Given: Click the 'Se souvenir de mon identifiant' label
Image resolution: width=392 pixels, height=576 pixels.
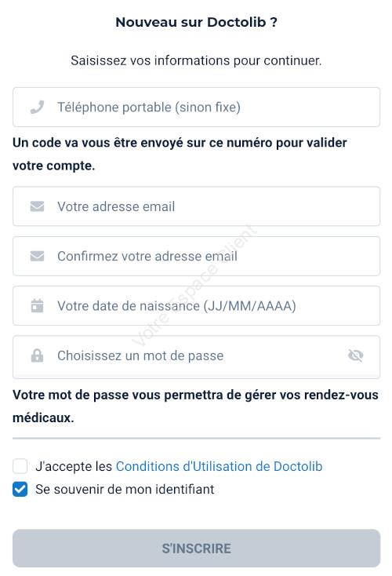Looking at the screenshot, I should coord(125,490).
